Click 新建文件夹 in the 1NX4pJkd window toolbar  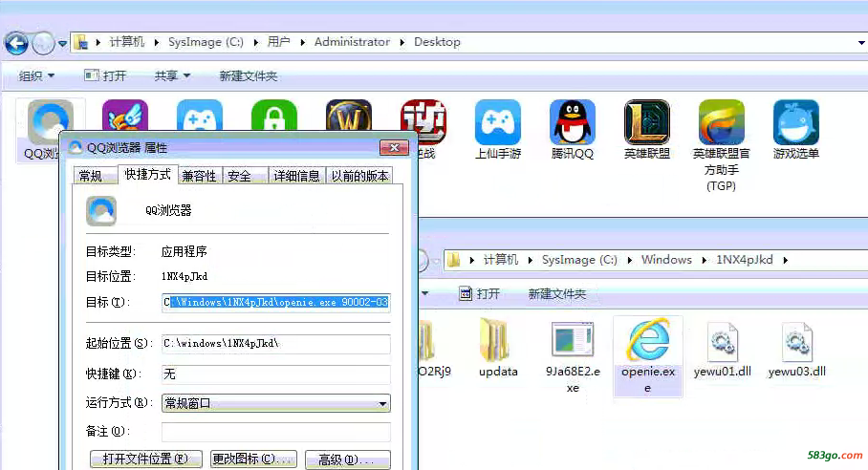(557, 293)
